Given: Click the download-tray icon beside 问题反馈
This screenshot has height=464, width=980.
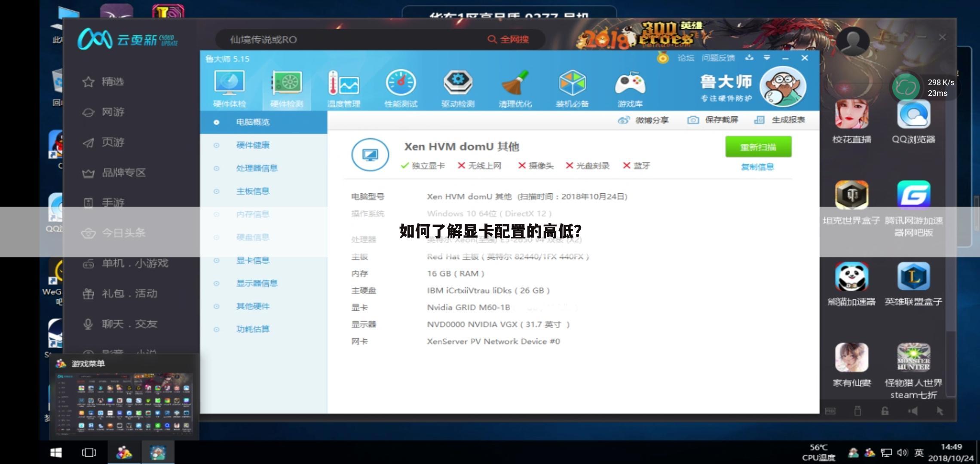Looking at the screenshot, I should point(749,58).
